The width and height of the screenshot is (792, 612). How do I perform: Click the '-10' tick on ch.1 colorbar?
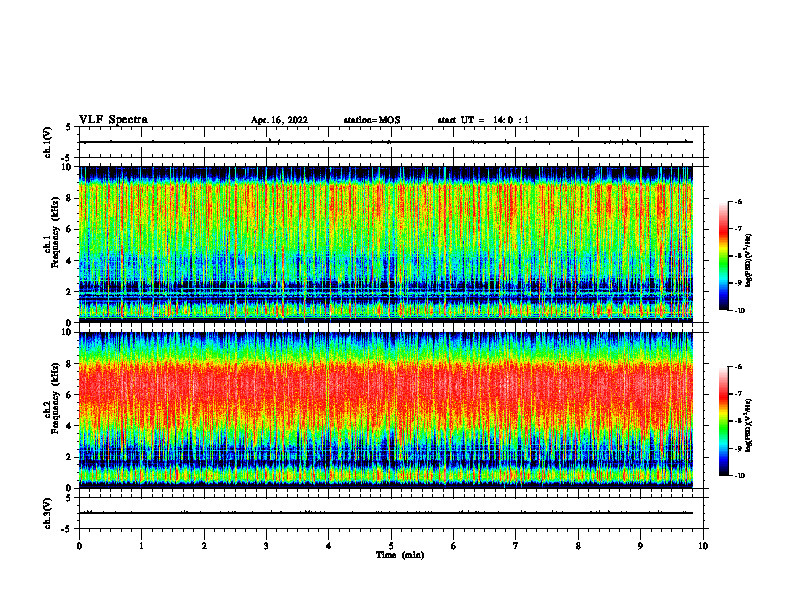[x=739, y=311]
